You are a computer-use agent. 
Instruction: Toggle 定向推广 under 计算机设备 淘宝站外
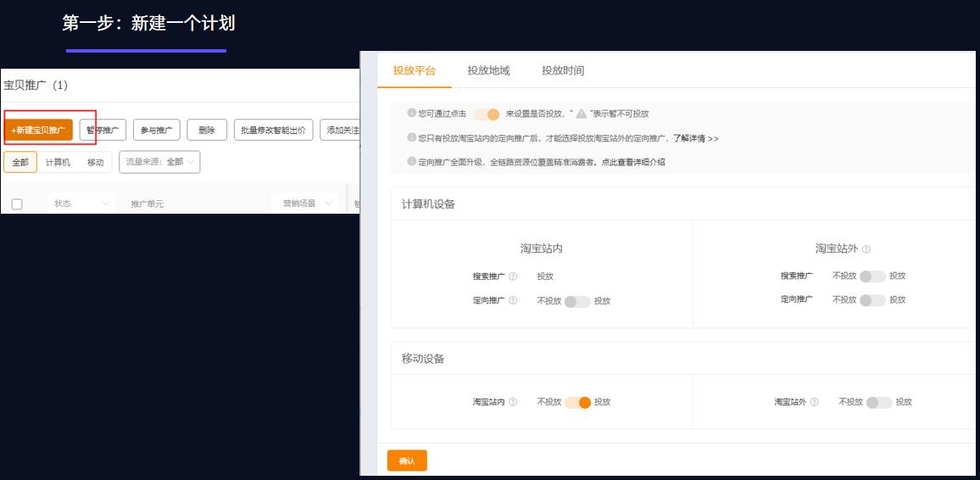pyautogui.click(x=872, y=300)
